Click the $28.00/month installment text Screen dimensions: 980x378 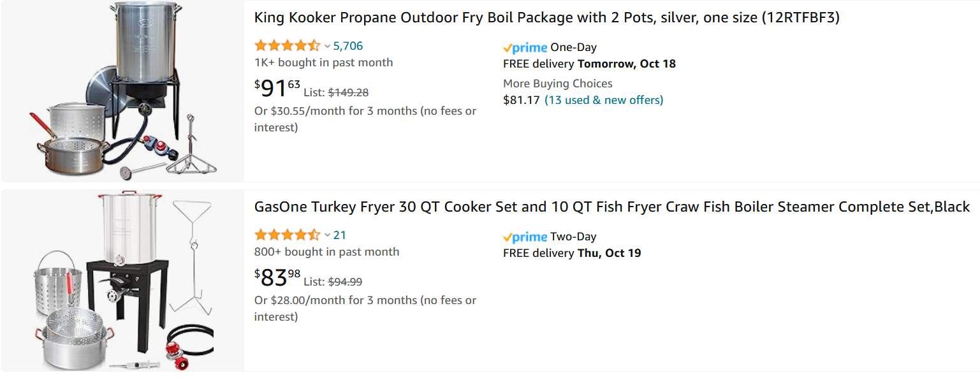[x=365, y=309]
